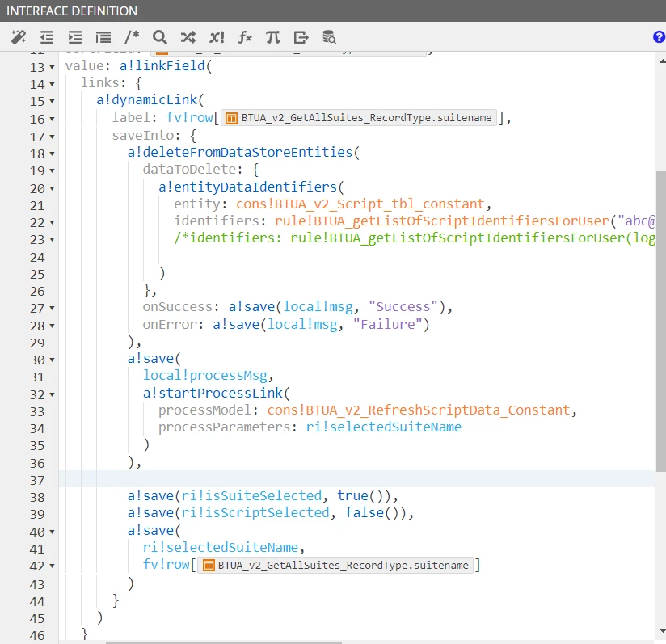666x644 pixels.
Task: Open the database query icon
Action: coord(329,37)
